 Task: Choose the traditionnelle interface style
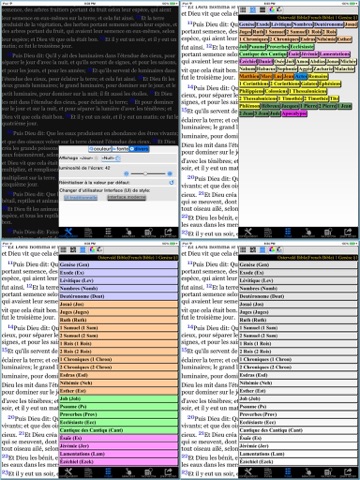81,197
